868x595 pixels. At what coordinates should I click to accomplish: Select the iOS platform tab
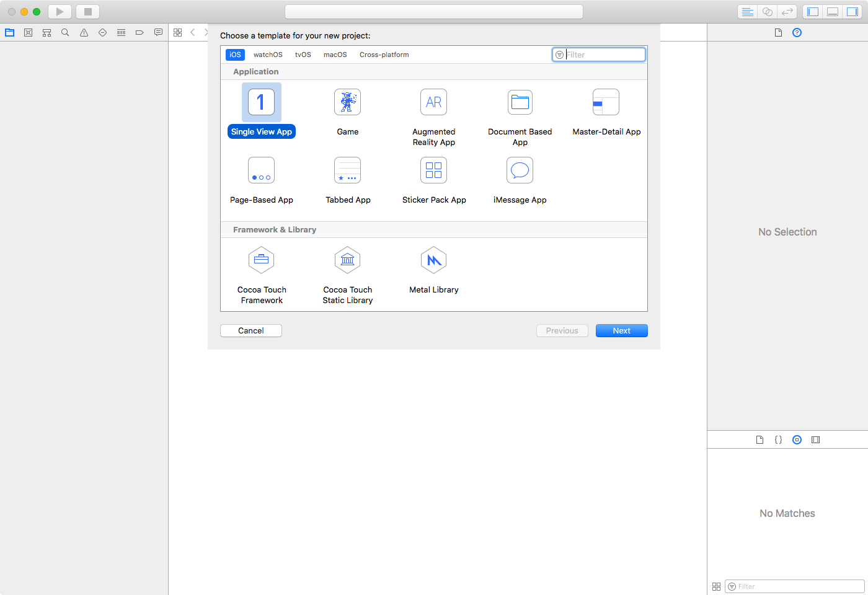pyautogui.click(x=235, y=55)
